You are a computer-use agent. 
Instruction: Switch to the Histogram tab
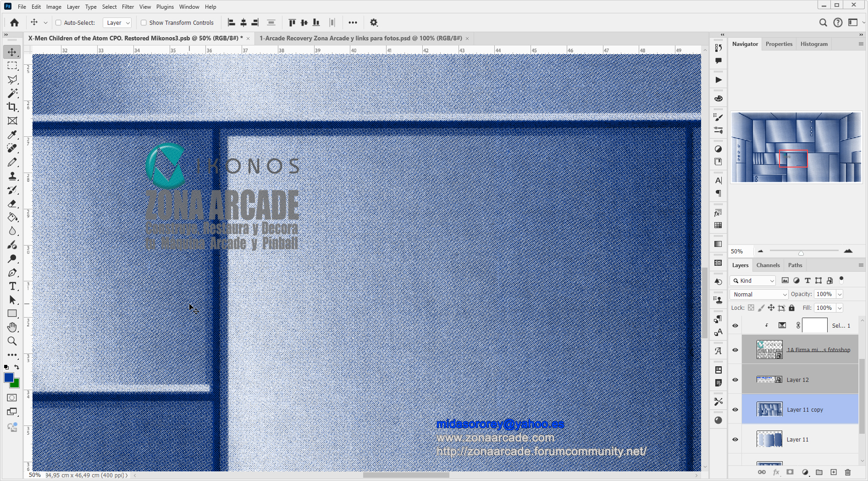(814, 44)
